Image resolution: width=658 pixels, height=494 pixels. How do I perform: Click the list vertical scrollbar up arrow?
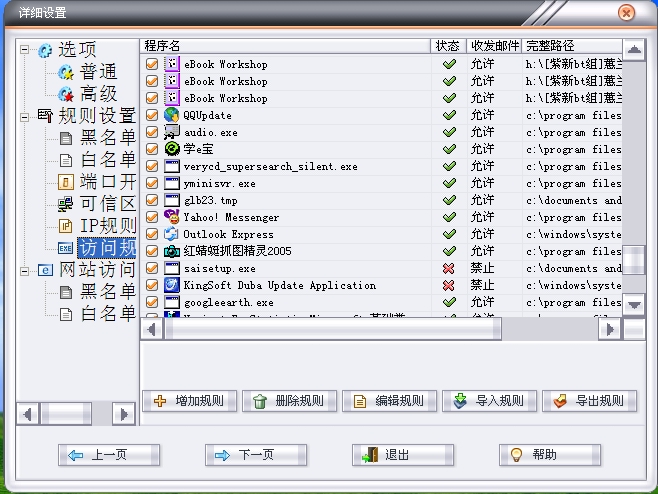point(634,50)
